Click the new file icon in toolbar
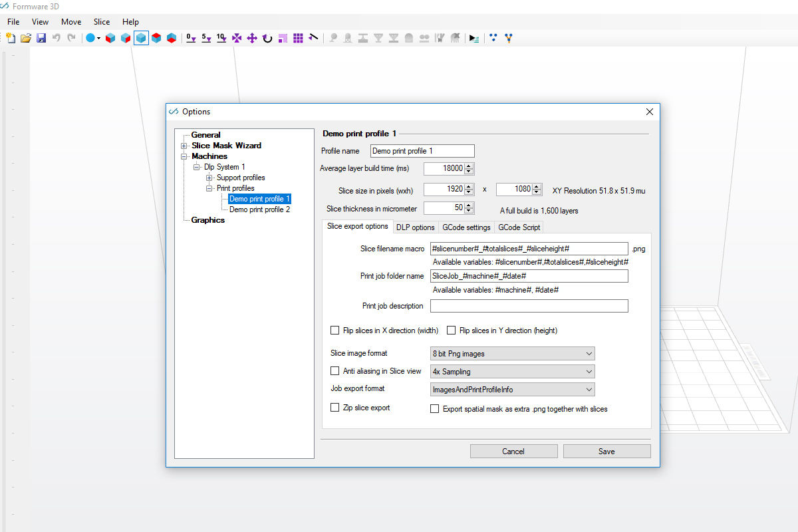Image resolution: width=798 pixels, height=532 pixels. coord(11,38)
